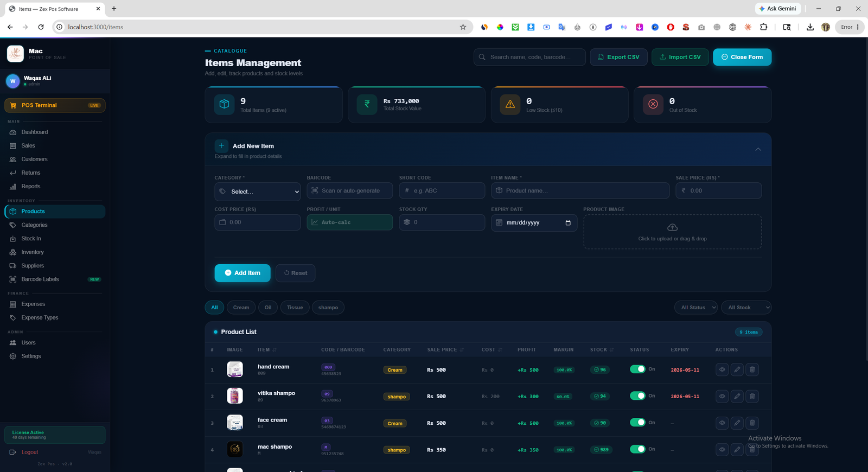Edit the hand cream item

(x=737, y=369)
